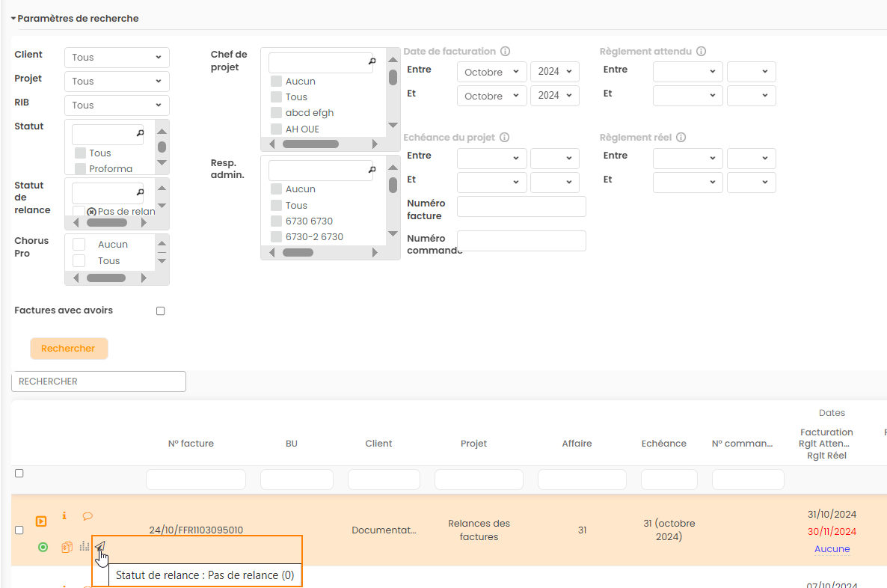
Task: Enable the Factures avec avoirs checkbox
Action: tap(160, 311)
